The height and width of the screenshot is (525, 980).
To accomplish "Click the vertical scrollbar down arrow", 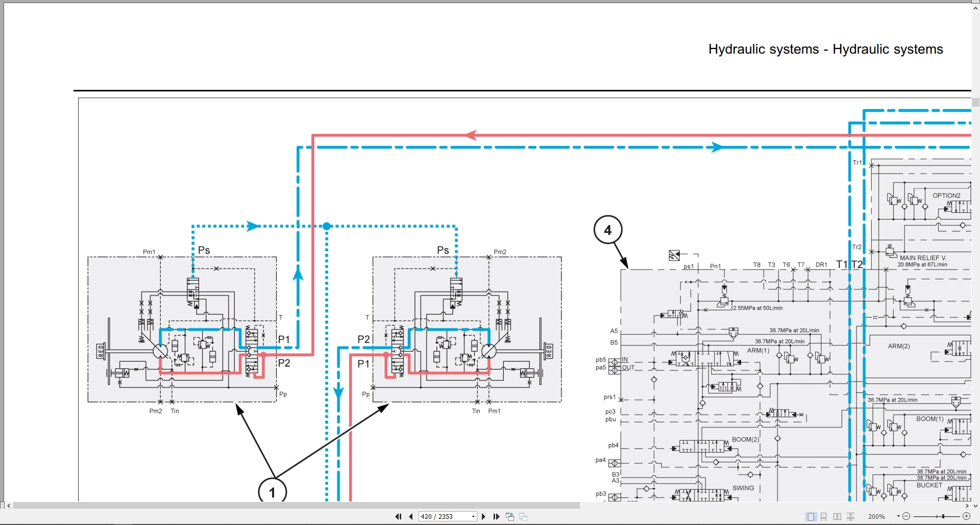I will click(975, 506).
